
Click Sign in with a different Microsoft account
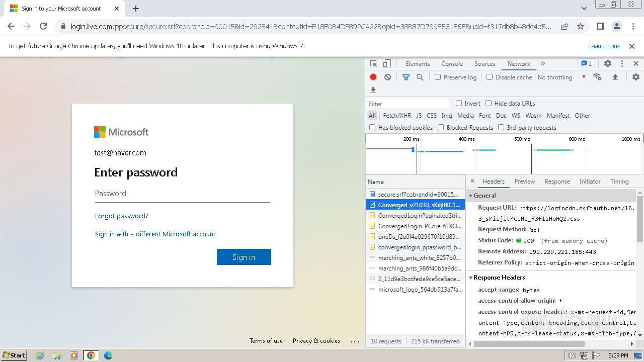coord(155,234)
